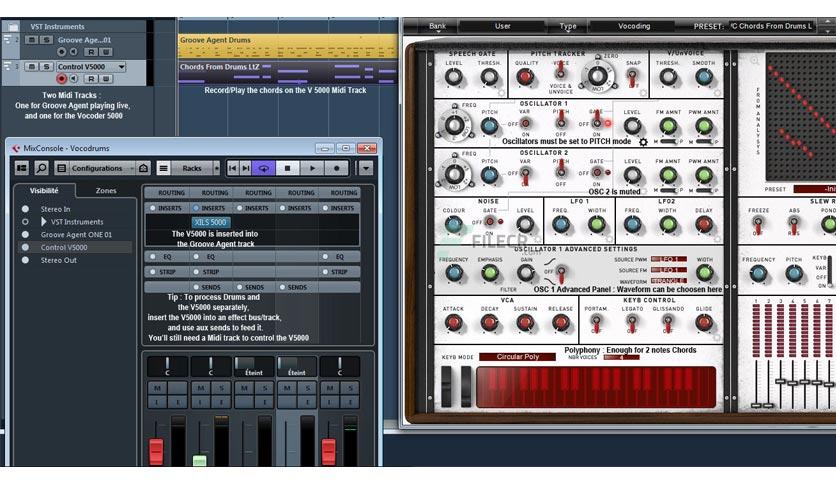This screenshot has width=836, height=484.
Task: Open the Source PWM LFO 1 selector
Action: point(669,259)
